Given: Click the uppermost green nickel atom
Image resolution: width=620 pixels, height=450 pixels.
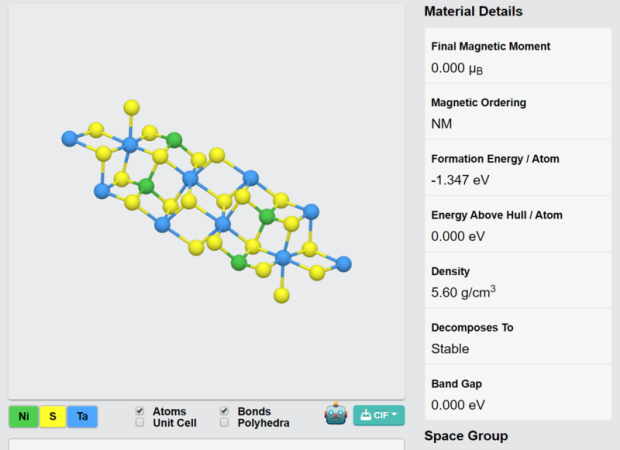Looking at the screenshot, I should pyautogui.click(x=175, y=139).
